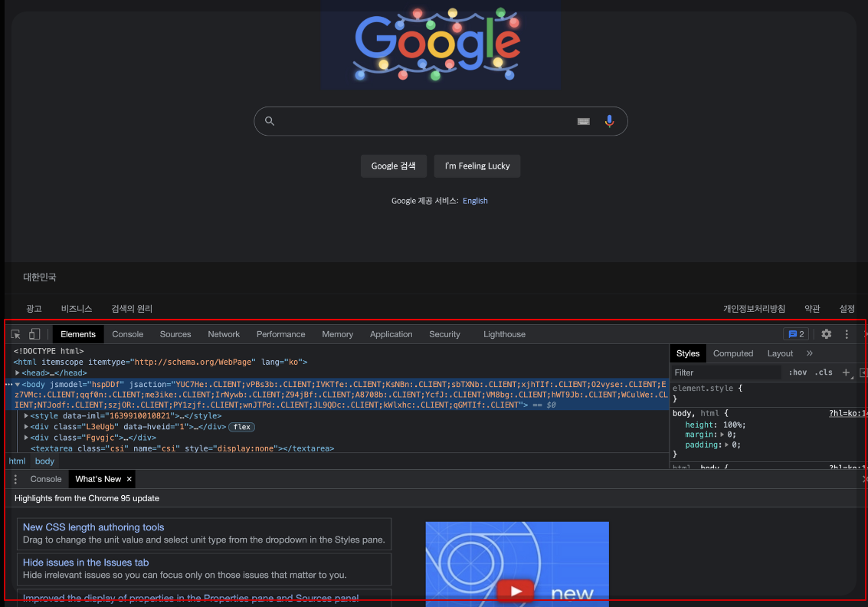The height and width of the screenshot is (607, 868).
Task: Click the height 100% value in styles
Action: 734,425
